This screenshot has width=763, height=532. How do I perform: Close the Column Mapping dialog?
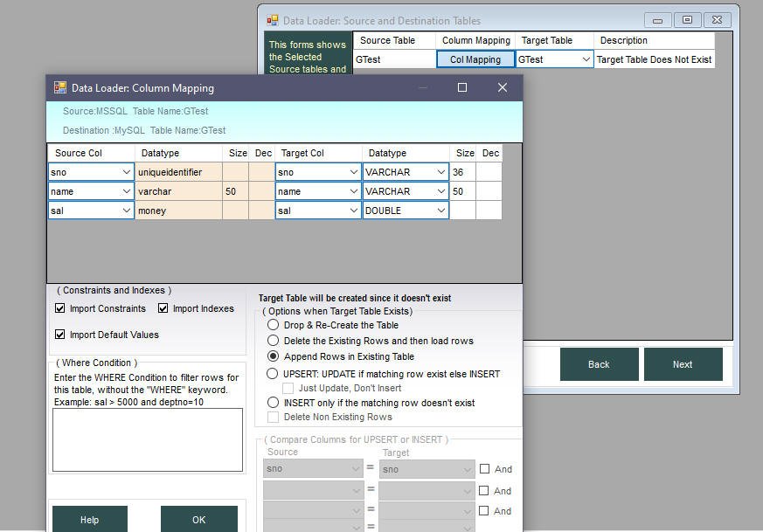point(503,87)
